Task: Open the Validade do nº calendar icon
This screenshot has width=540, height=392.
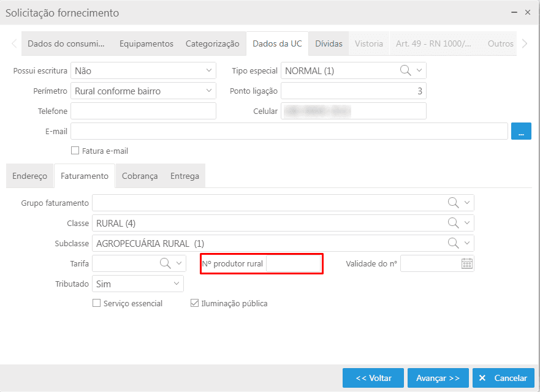Action: [x=466, y=263]
